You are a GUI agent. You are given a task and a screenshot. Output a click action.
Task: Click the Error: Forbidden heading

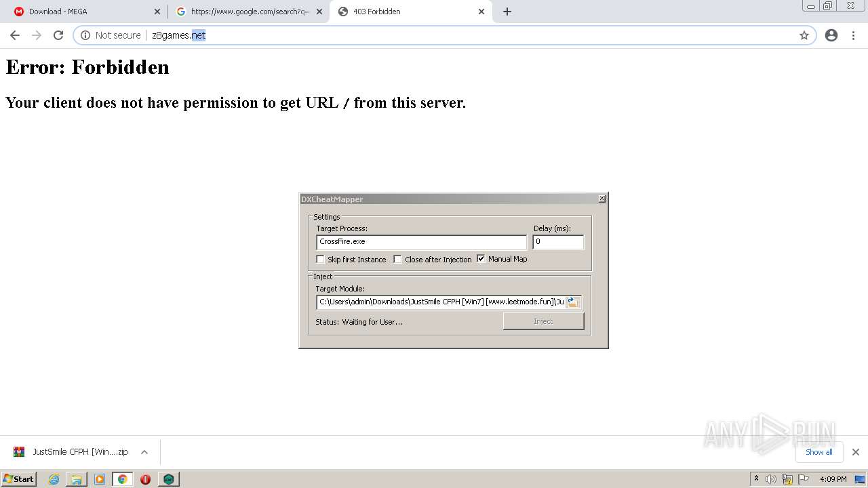(x=87, y=67)
